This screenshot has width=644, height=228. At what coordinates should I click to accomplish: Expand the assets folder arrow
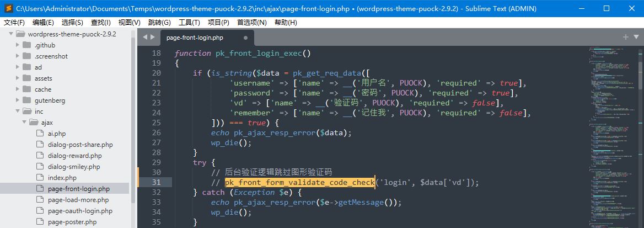[18, 78]
